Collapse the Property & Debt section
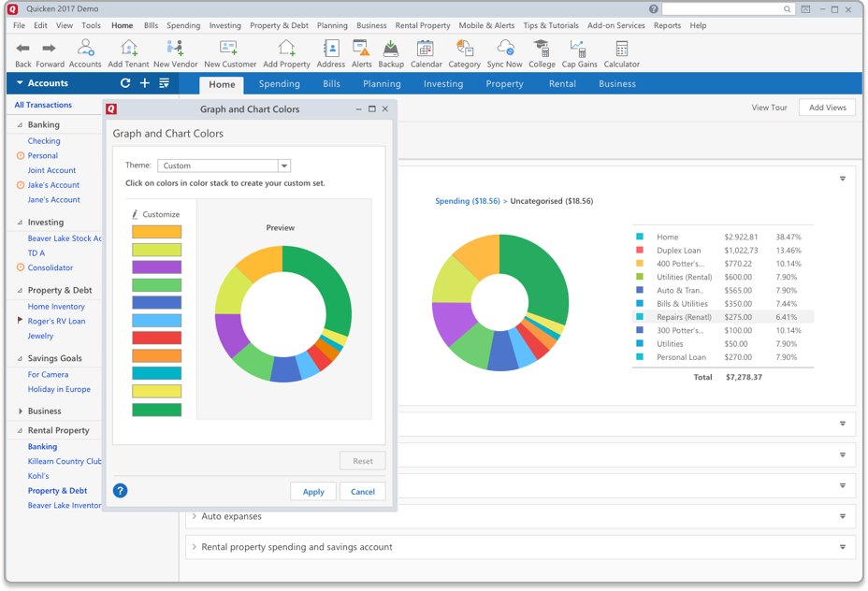 [20, 291]
